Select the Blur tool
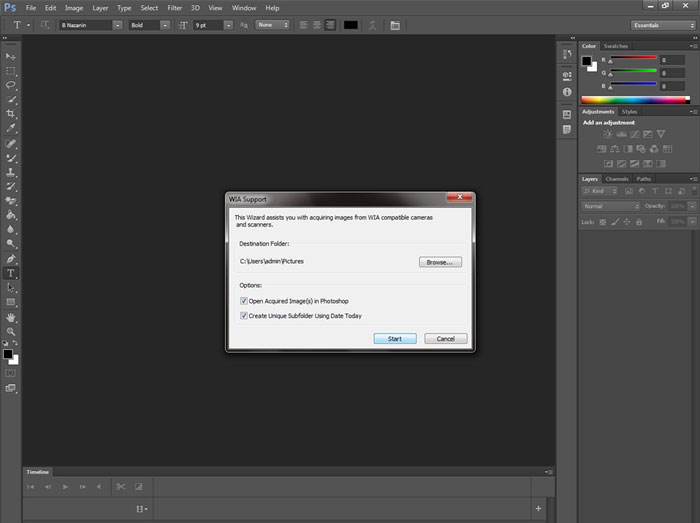Image resolution: width=700 pixels, height=523 pixels. (11, 229)
